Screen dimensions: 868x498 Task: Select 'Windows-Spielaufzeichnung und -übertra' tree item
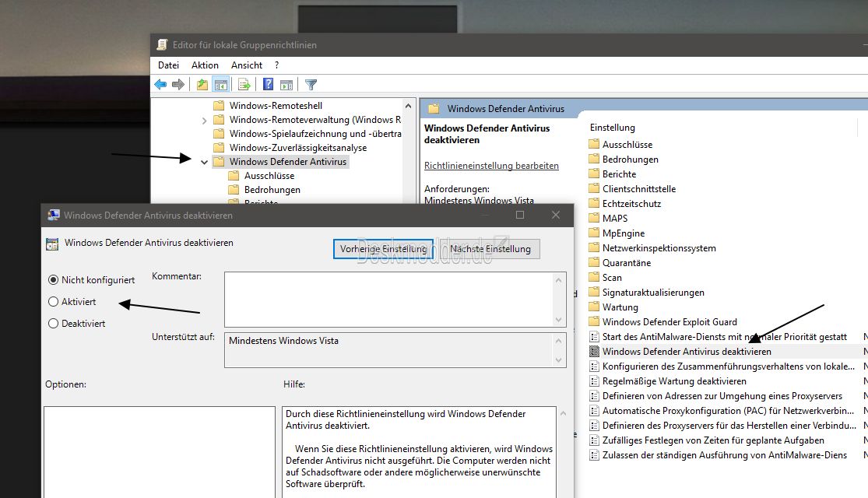[315, 133]
